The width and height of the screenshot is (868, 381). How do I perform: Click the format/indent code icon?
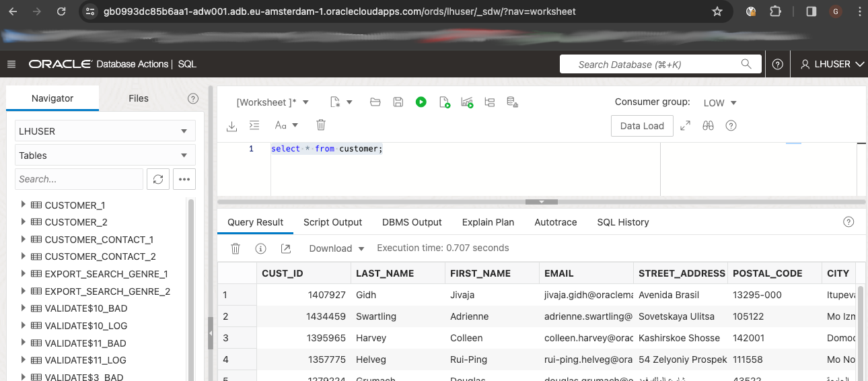254,125
